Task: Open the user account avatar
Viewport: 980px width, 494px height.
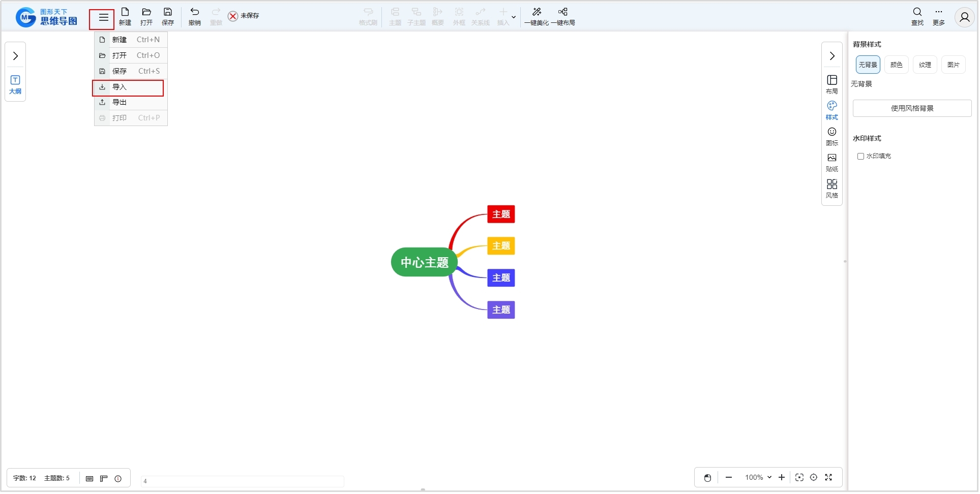Action: pyautogui.click(x=964, y=17)
